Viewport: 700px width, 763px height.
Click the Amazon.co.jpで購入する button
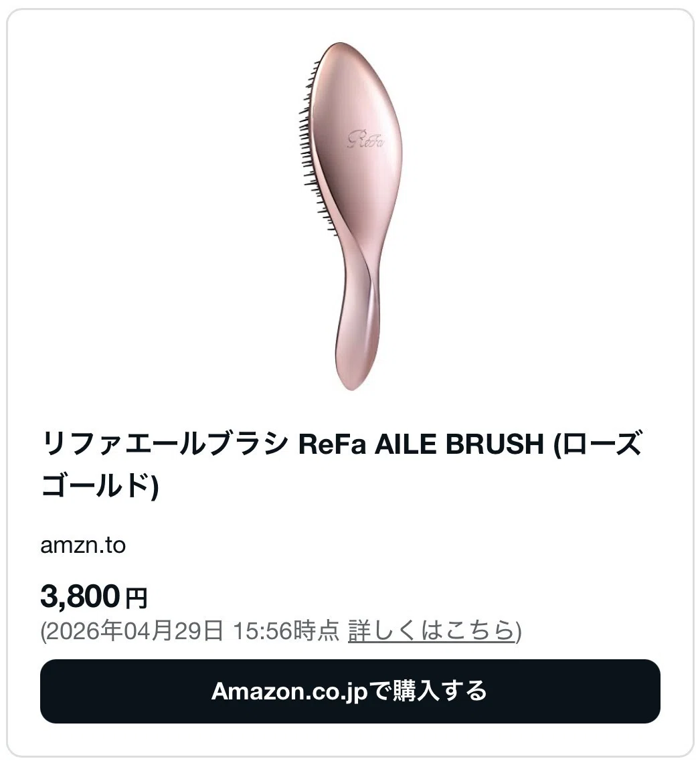pos(350,691)
